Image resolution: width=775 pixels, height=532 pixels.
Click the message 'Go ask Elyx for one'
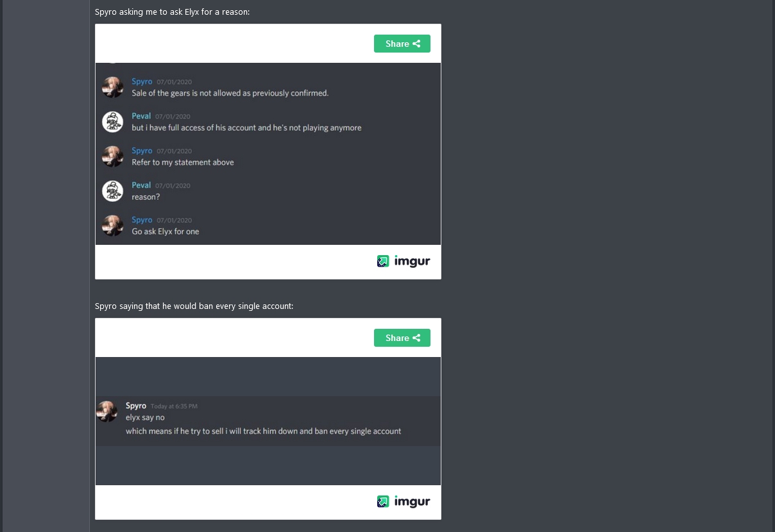tap(166, 231)
